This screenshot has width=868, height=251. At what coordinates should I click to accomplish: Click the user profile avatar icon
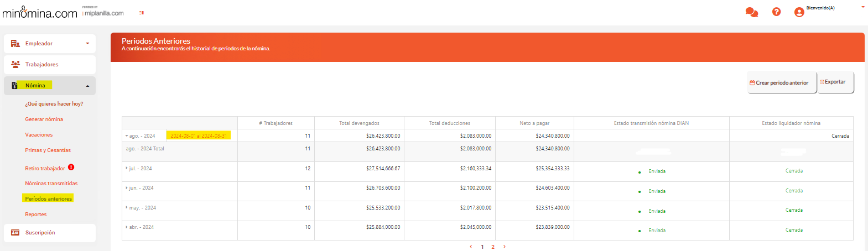click(799, 12)
